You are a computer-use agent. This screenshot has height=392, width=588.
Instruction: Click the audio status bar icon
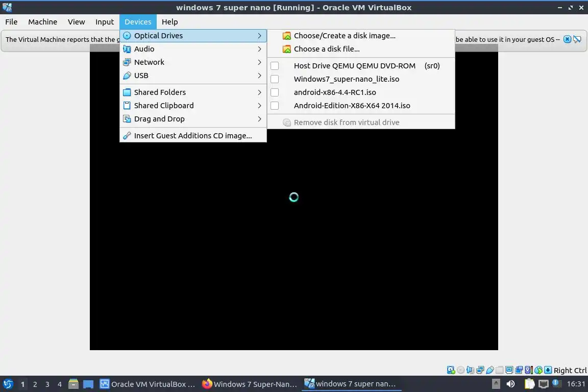point(470,370)
